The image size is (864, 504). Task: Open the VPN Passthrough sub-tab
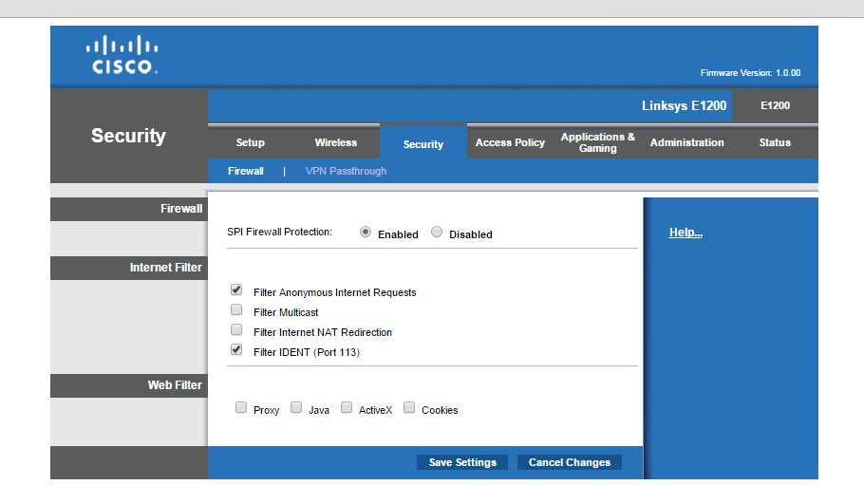pyautogui.click(x=346, y=171)
